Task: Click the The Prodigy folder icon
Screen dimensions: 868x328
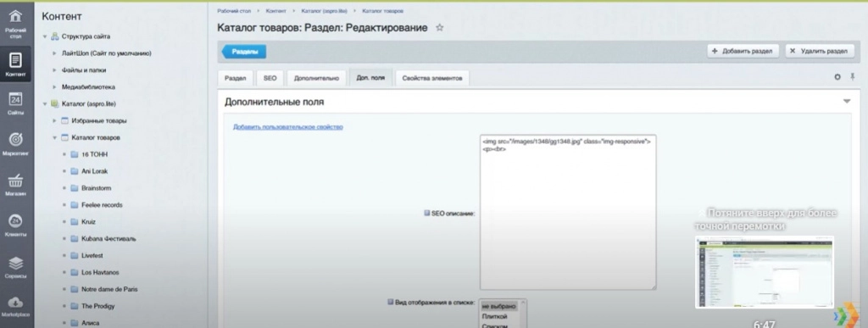Action: (x=75, y=306)
